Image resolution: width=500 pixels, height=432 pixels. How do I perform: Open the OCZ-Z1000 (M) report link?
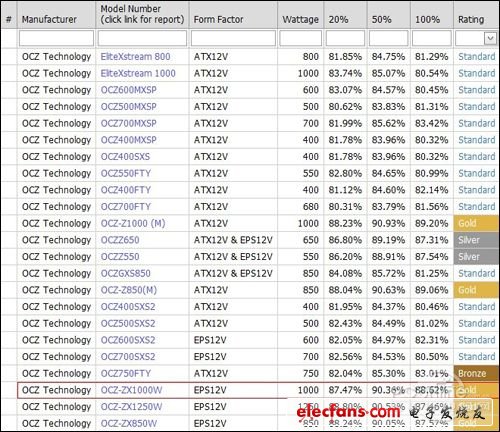pos(133,223)
